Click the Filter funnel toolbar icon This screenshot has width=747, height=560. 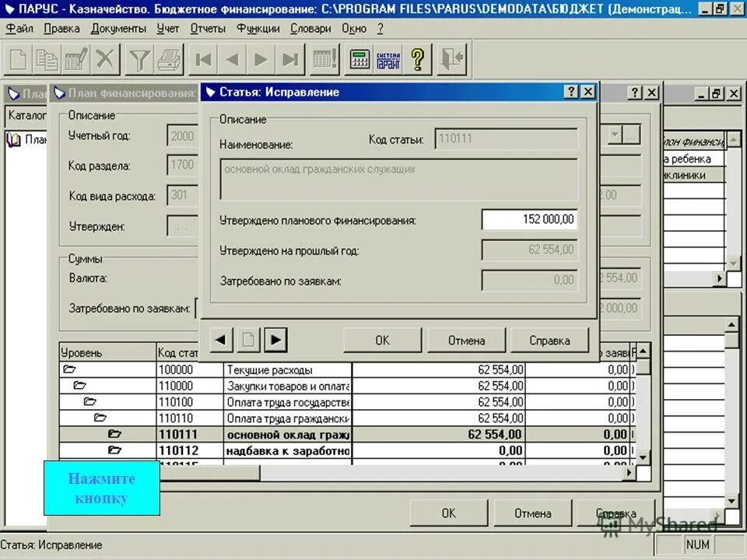point(139,60)
